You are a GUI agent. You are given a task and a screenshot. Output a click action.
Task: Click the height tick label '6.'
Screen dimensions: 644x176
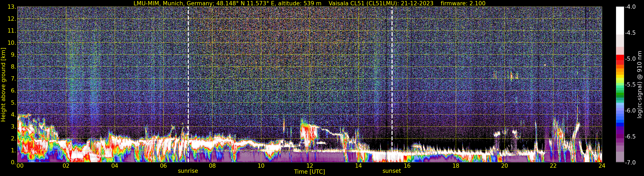point(13,91)
